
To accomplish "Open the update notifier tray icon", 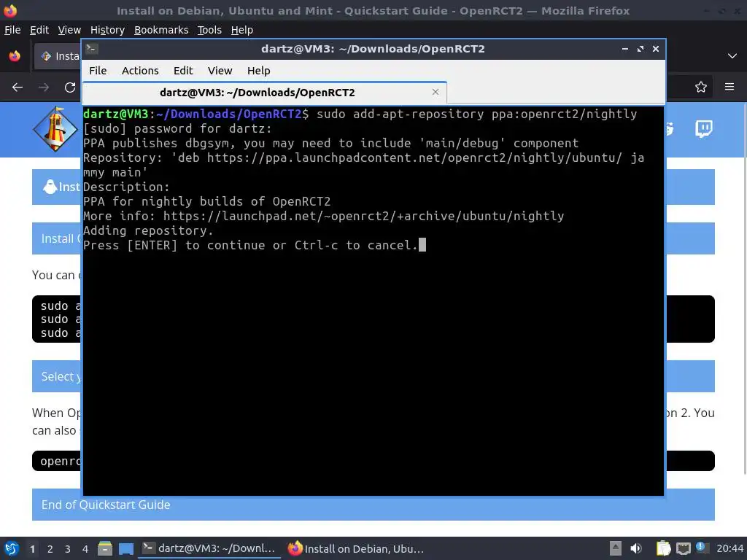I will pos(701,548).
